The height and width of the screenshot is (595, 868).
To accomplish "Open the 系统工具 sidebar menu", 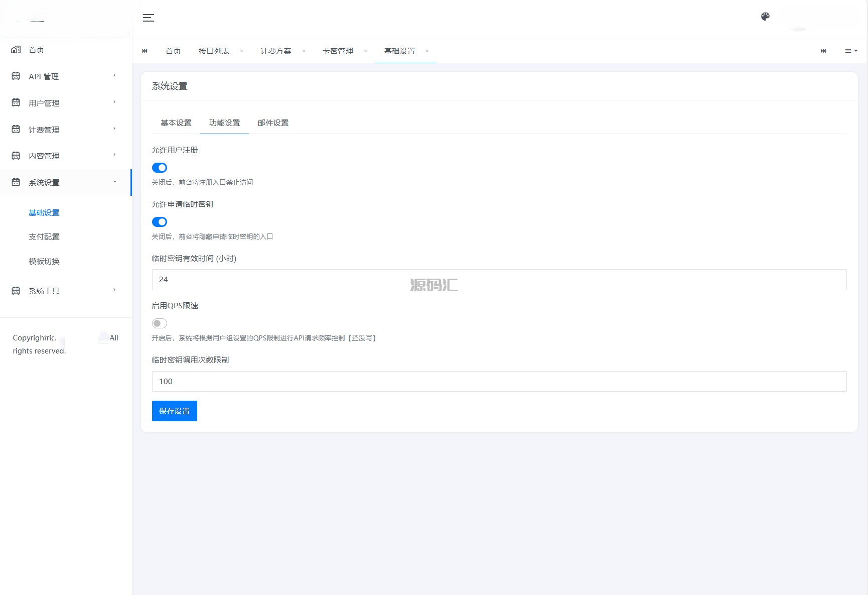I will (65, 291).
